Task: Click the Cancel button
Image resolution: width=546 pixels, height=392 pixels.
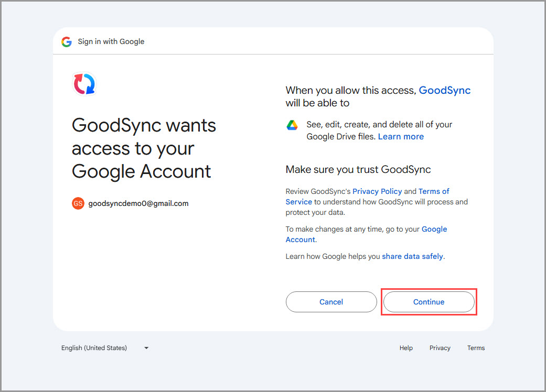Action: (x=331, y=302)
